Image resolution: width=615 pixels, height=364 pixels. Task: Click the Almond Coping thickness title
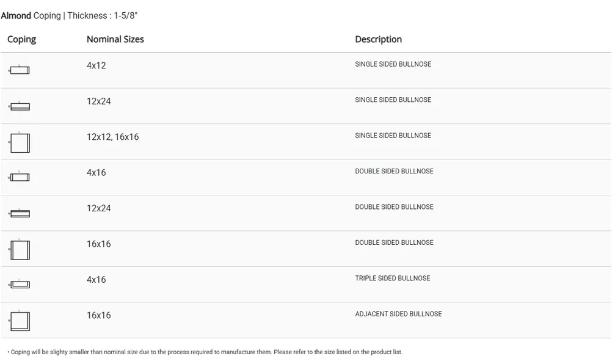pos(73,16)
